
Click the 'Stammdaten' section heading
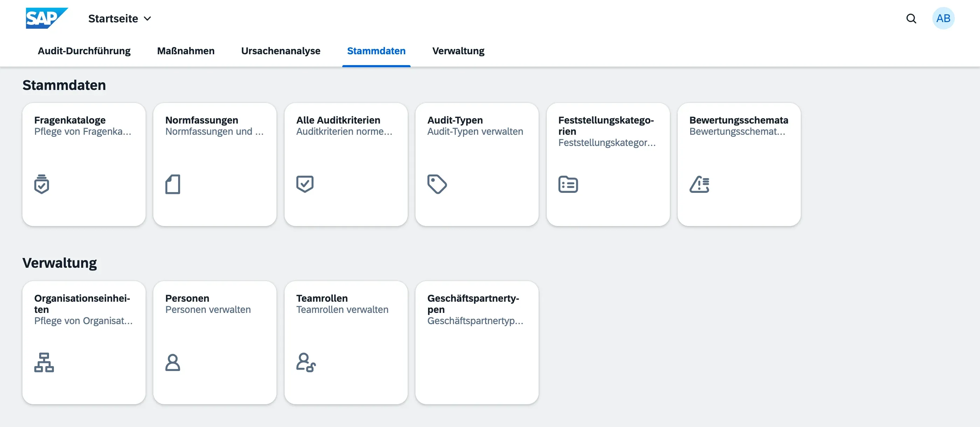(x=64, y=85)
